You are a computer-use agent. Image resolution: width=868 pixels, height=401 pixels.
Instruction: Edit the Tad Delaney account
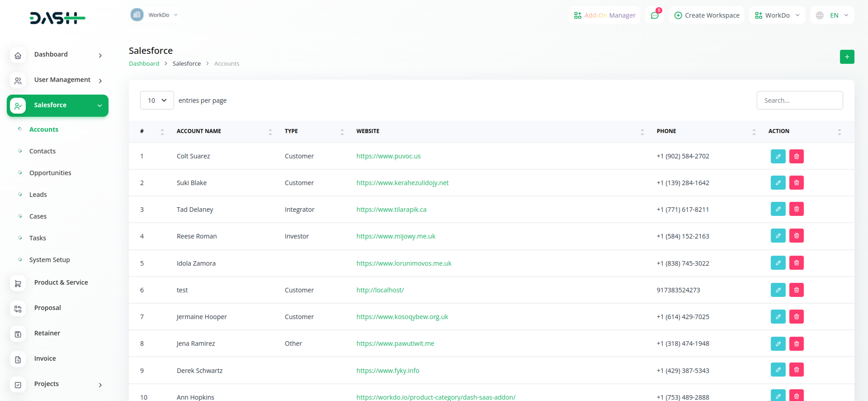click(778, 209)
